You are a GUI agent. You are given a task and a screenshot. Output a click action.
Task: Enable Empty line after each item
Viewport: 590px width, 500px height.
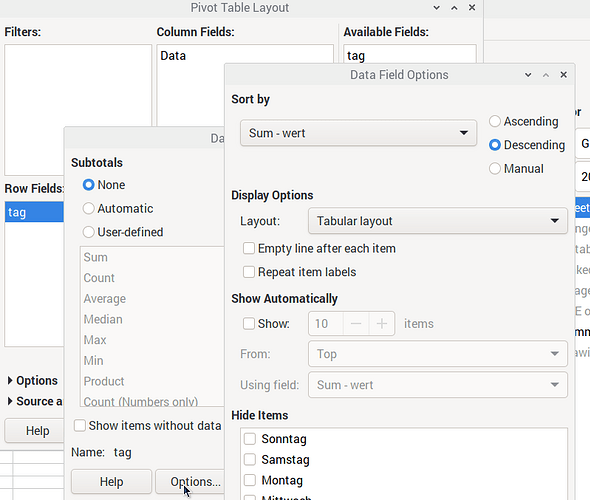319,249
